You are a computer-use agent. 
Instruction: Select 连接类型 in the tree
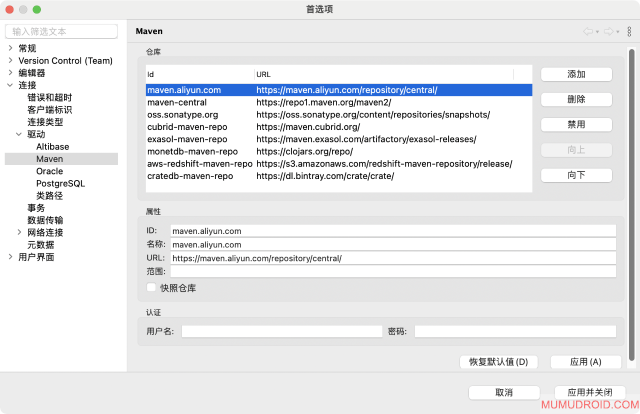tap(45, 122)
